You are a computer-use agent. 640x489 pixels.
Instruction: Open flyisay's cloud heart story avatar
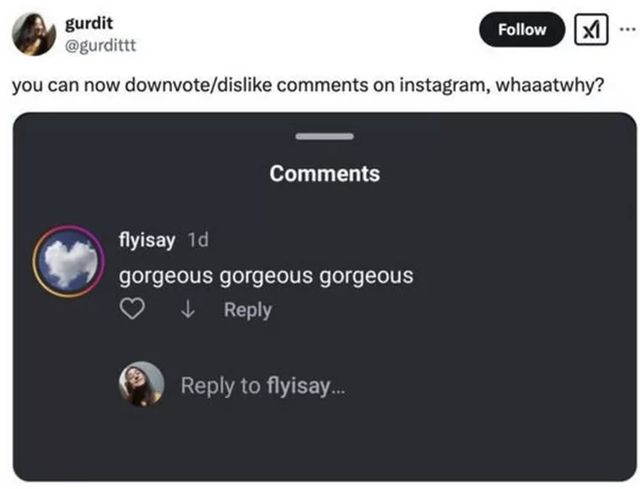click(70, 262)
